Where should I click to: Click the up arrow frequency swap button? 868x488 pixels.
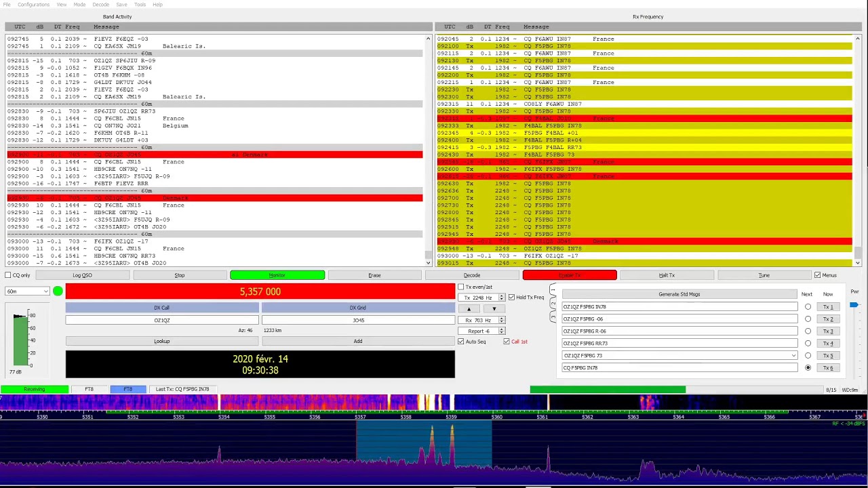click(x=469, y=309)
